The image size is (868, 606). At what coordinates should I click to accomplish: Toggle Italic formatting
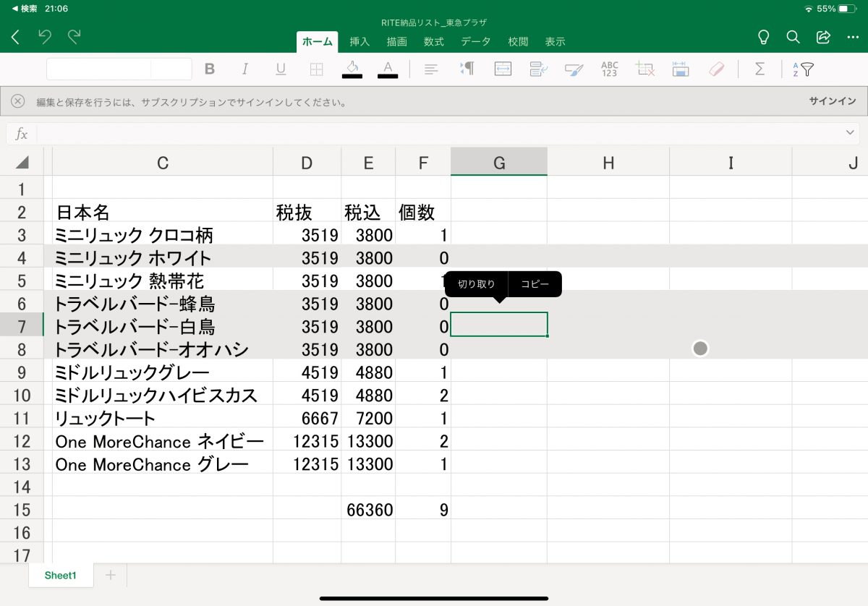pos(245,69)
